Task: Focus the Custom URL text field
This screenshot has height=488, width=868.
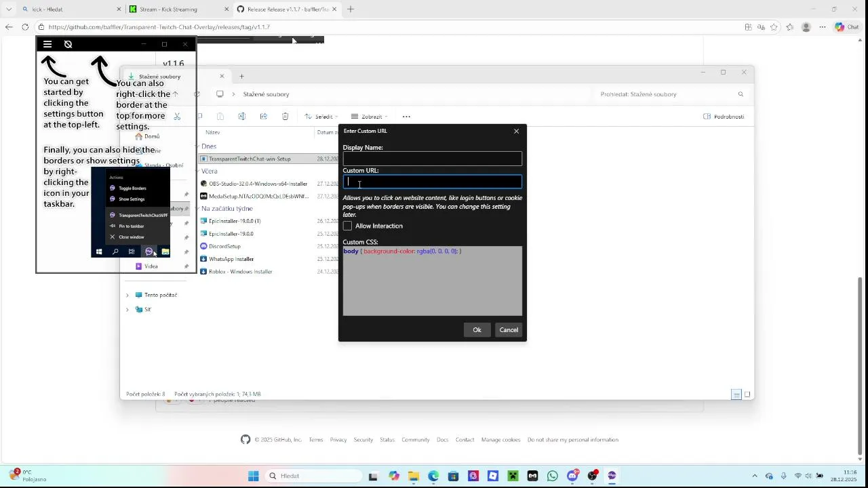Action: pyautogui.click(x=432, y=182)
